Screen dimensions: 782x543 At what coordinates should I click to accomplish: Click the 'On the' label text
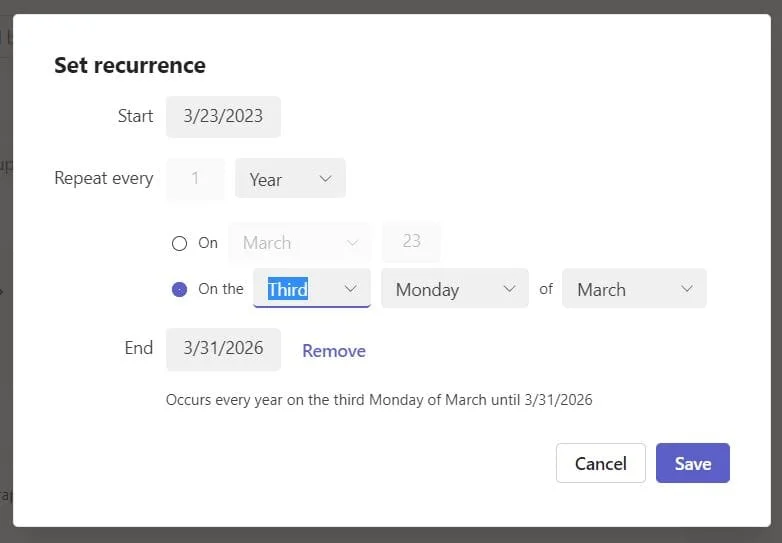pos(221,289)
